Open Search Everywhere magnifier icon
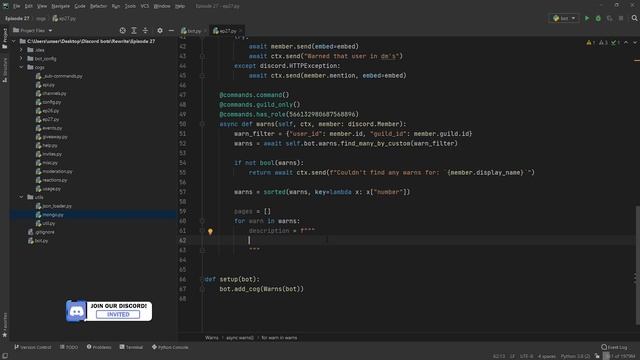The height and width of the screenshot is (360, 640). [x=634, y=18]
